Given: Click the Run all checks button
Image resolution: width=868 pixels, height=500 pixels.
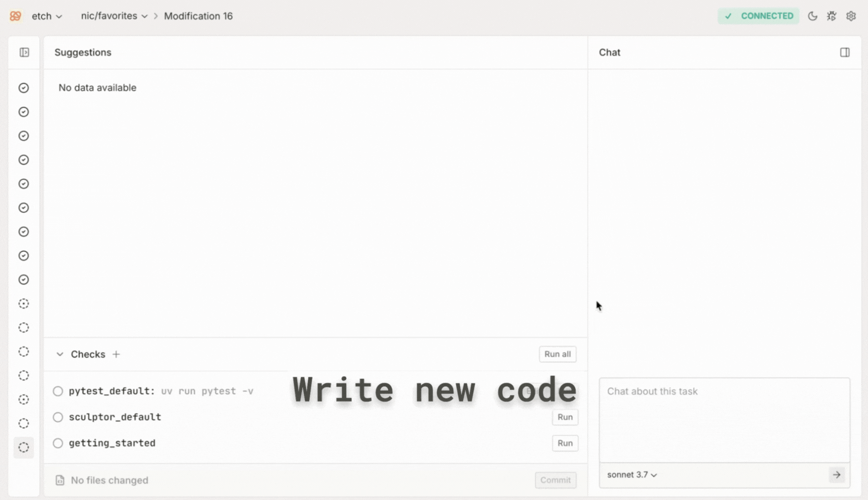Looking at the screenshot, I should pos(557,354).
